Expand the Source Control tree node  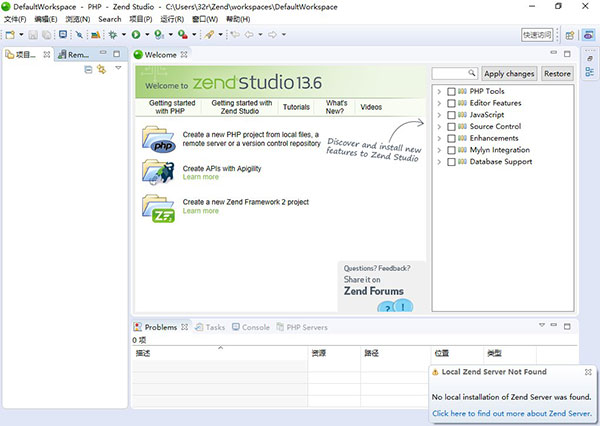[439, 127]
